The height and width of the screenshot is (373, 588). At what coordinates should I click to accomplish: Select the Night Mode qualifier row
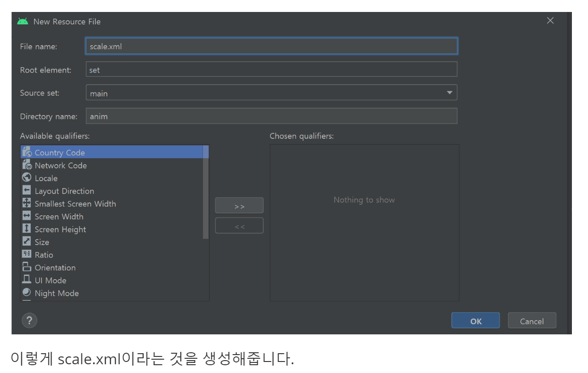[x=112, y=293]
